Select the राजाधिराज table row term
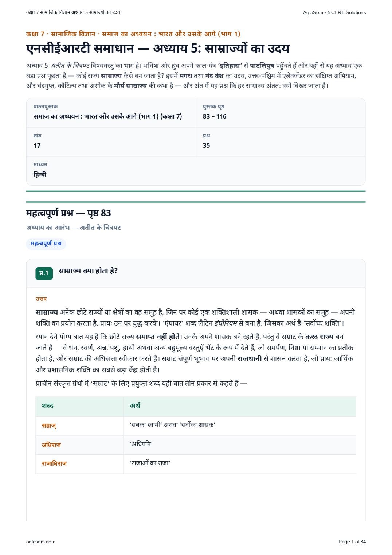This screenshot has width=392, height=555. [54, 464]
